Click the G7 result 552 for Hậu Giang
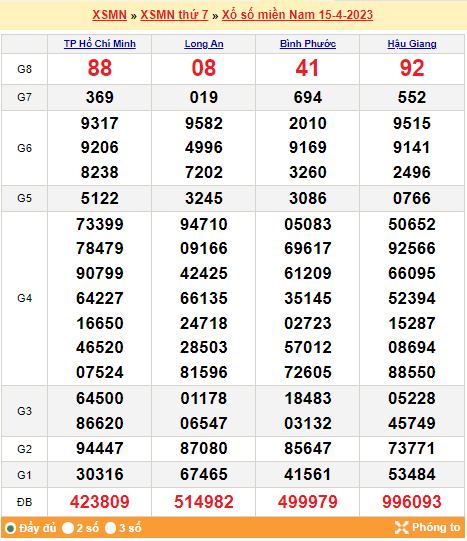 (x=412, y=97)
